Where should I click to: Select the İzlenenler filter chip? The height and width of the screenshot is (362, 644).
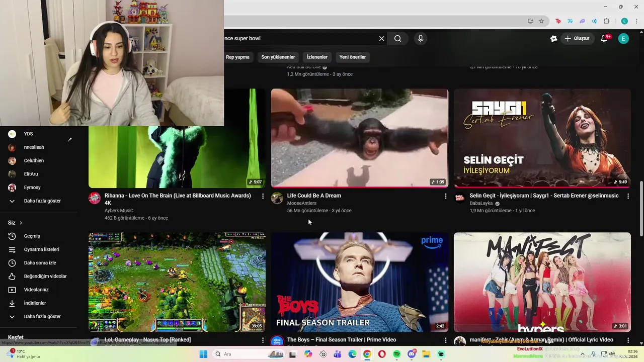click(x=317, y=57)
